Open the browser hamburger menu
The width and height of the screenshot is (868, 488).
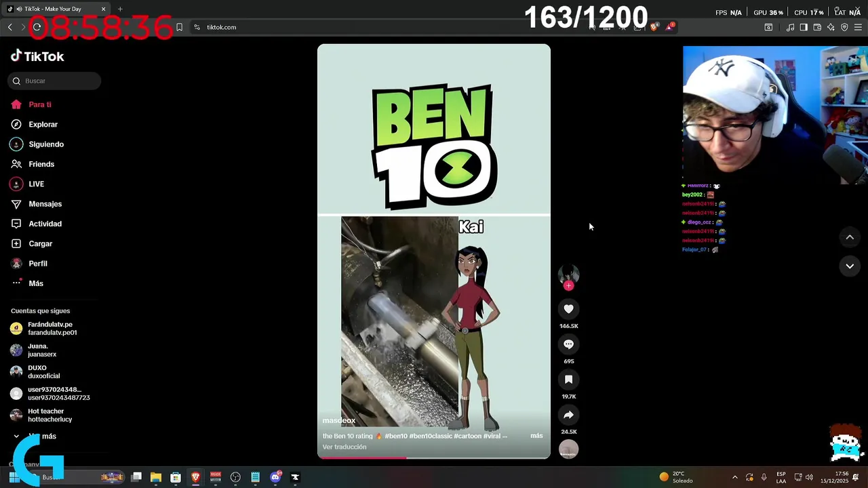[x=858, y=27]
